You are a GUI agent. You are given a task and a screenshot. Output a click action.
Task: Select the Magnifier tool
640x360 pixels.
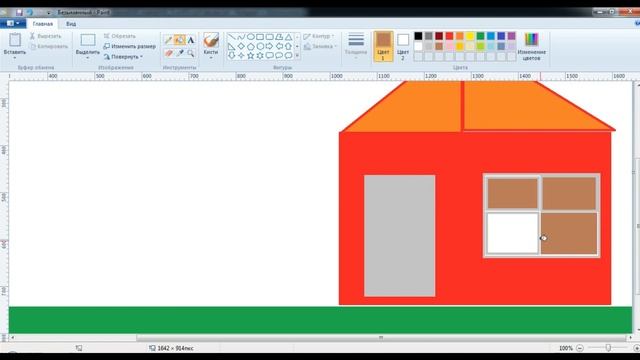(191, 53)
